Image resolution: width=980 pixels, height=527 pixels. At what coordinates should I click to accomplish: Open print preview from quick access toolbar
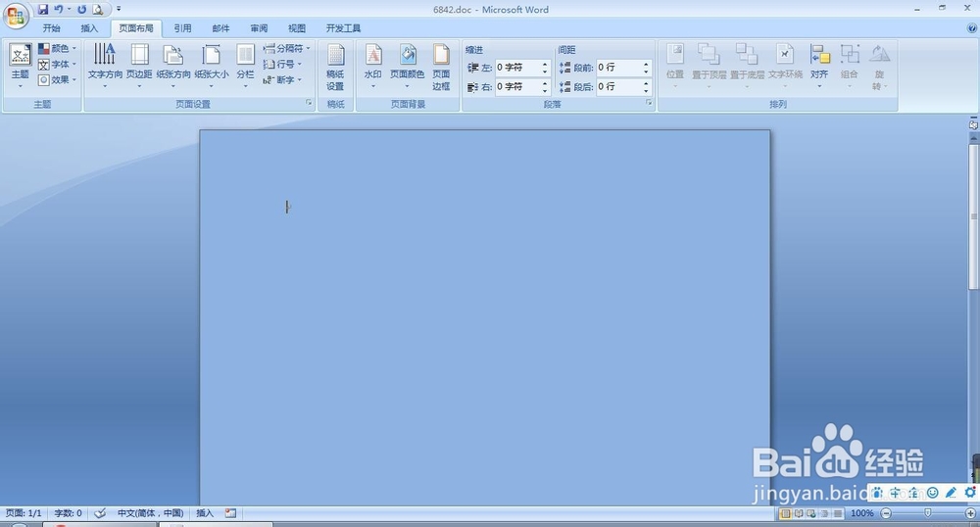coord(97,10)
